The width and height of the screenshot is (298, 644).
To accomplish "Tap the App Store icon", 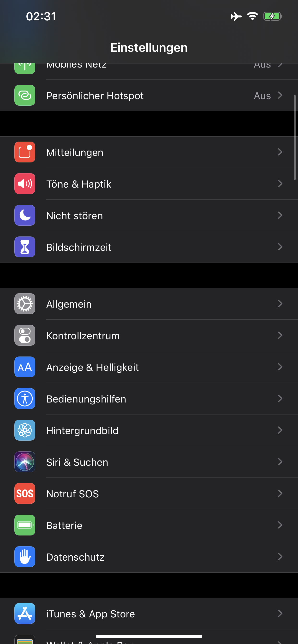I will tap(25, 614).
